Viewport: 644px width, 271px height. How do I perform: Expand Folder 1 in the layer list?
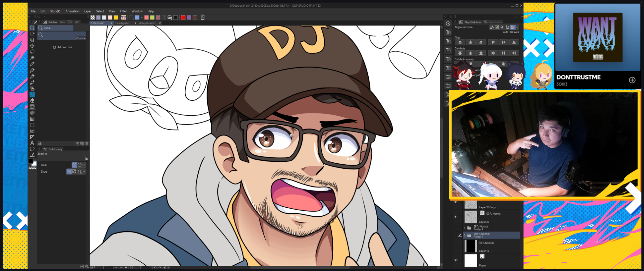point(465,235)
